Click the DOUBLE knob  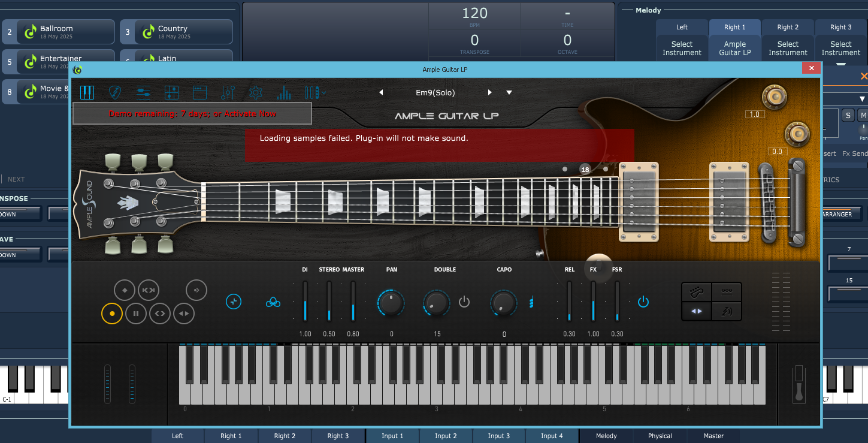coord(437,303)
